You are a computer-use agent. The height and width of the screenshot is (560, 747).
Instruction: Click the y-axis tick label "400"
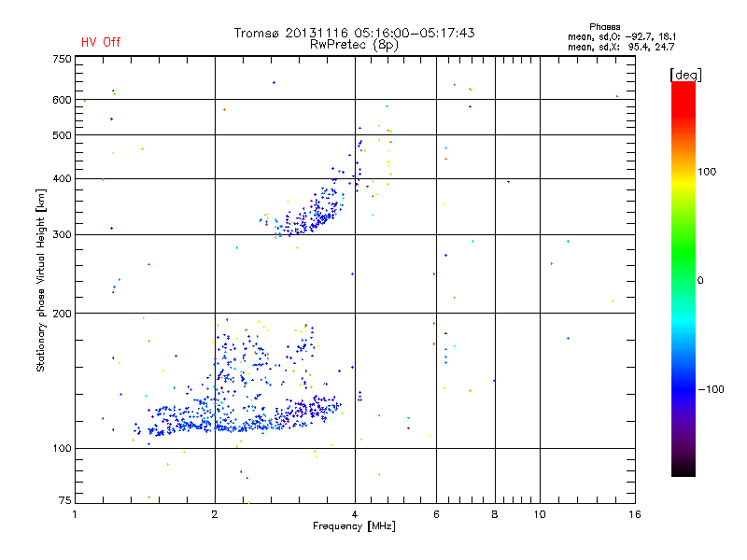pyautogui.click(x=62, y=178)
